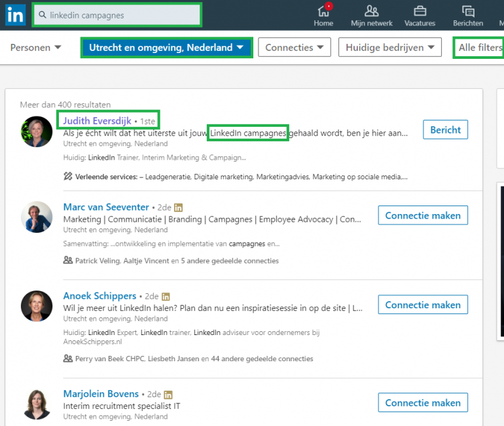Image resolution: width=504 pixels, height=426 pixels.
Task: Click LinkedIn premium badge next to Anoek Schippers
Action: click(x=166, y=296)
